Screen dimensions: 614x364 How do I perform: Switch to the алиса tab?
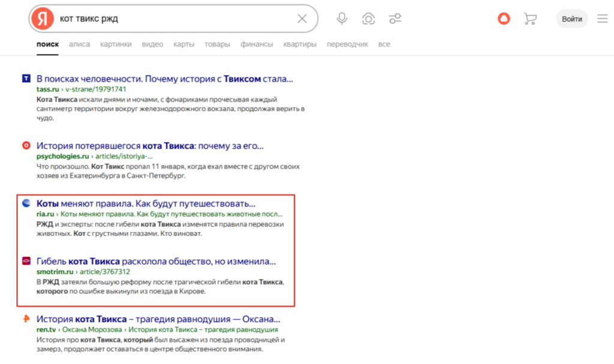click(x=79, y=44)
